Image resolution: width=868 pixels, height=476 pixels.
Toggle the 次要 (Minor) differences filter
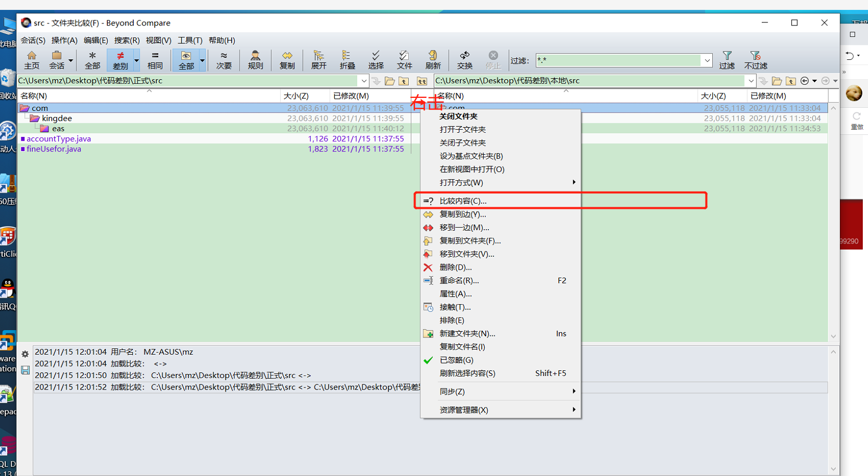tap(223, 59)
